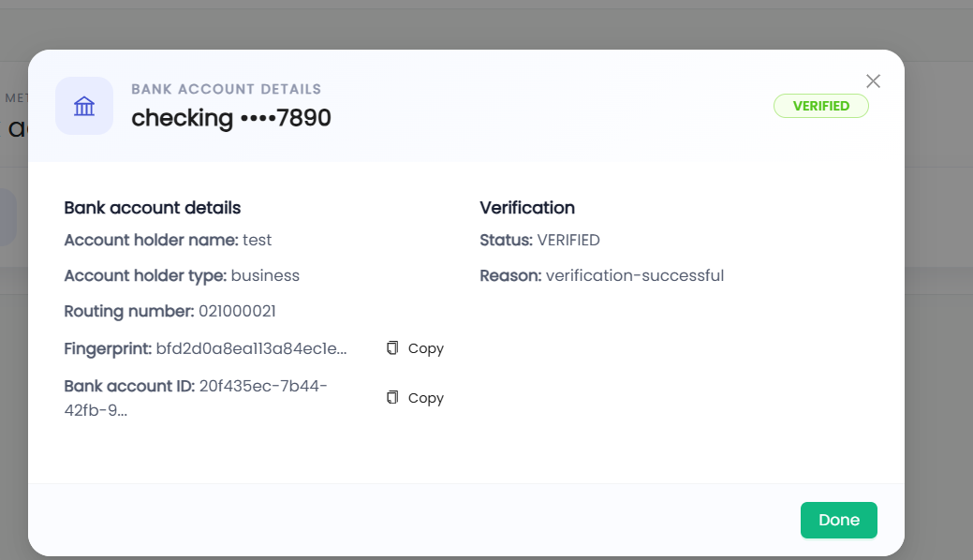Select the checking ••••7890 title

(x=231, y=118)
